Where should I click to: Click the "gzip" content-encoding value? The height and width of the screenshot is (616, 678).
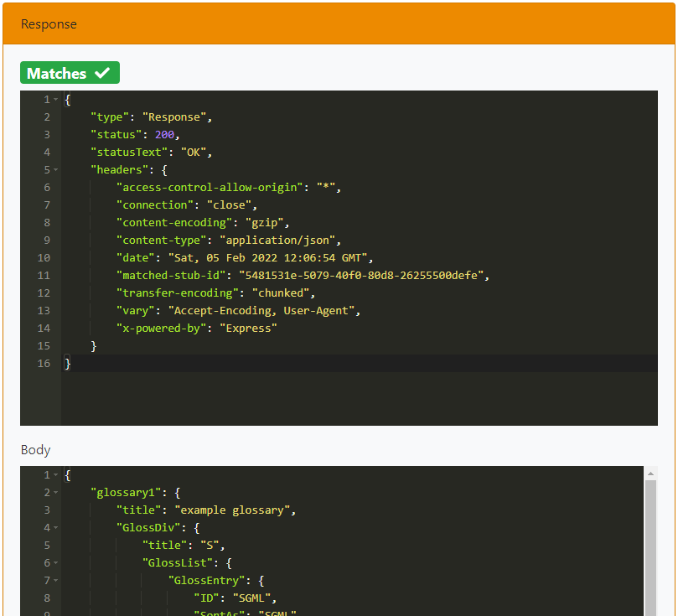(x=264, y=223)
